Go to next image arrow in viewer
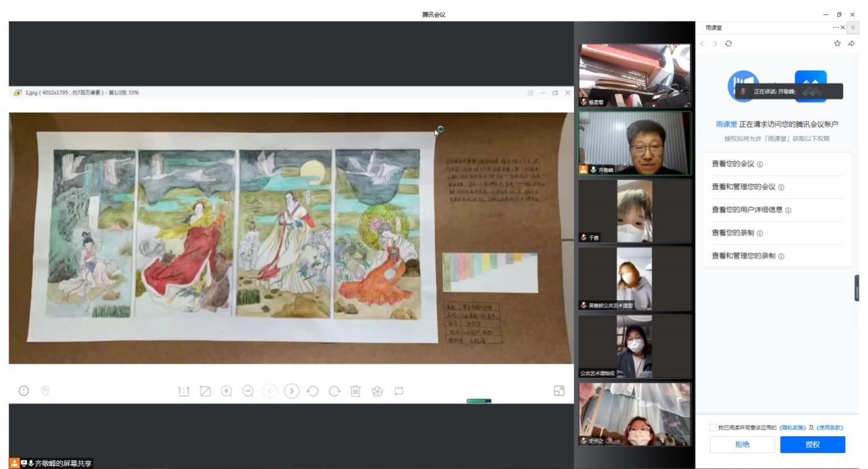Image resolution: width=868 pixels, height=469 pixels. 291,390
